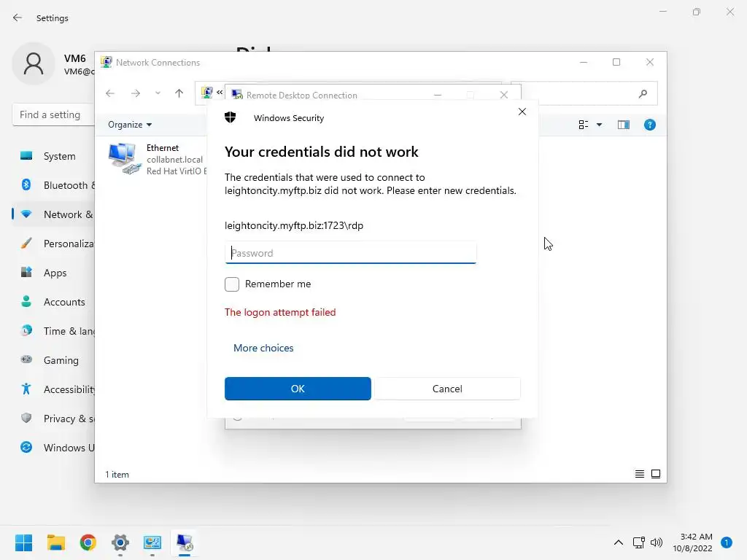Screen dimensions: 747x560
Task: Open Settings gear in taskbar
Action: pyautogui.click(x=120, y=542)
